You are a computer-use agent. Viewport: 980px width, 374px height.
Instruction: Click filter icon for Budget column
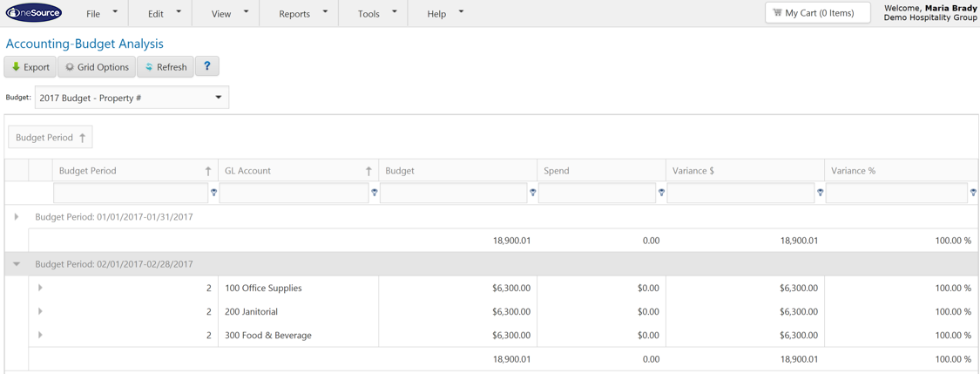point(532,193)
